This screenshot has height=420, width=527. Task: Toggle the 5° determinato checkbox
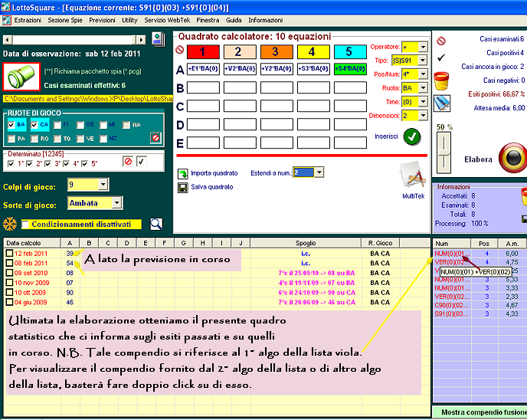[84, 164]
